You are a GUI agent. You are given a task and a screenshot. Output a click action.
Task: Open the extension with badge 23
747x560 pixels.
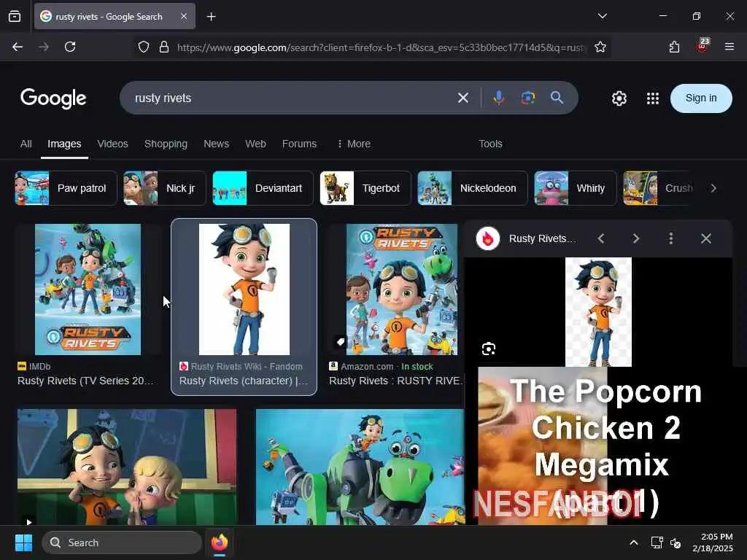click(703, 46)
